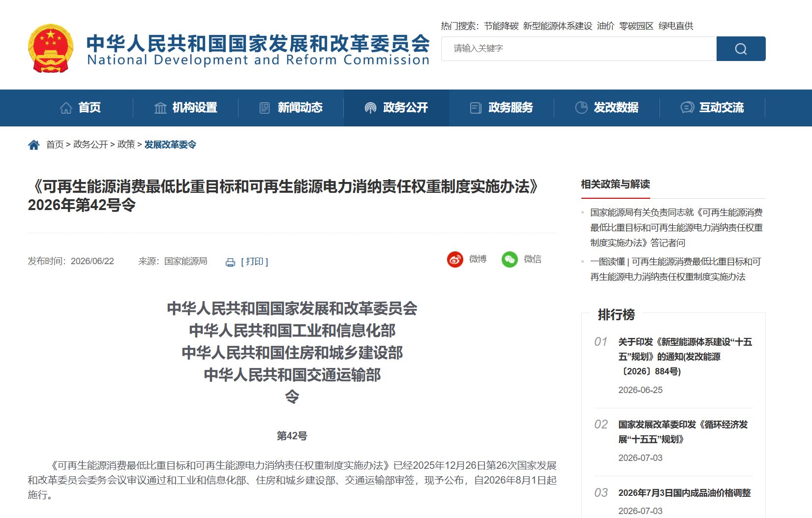Click the printer icon
Image resolution: width=812 pixels, height=518 pixels.
pyautogui.click(x=230, y=262)
